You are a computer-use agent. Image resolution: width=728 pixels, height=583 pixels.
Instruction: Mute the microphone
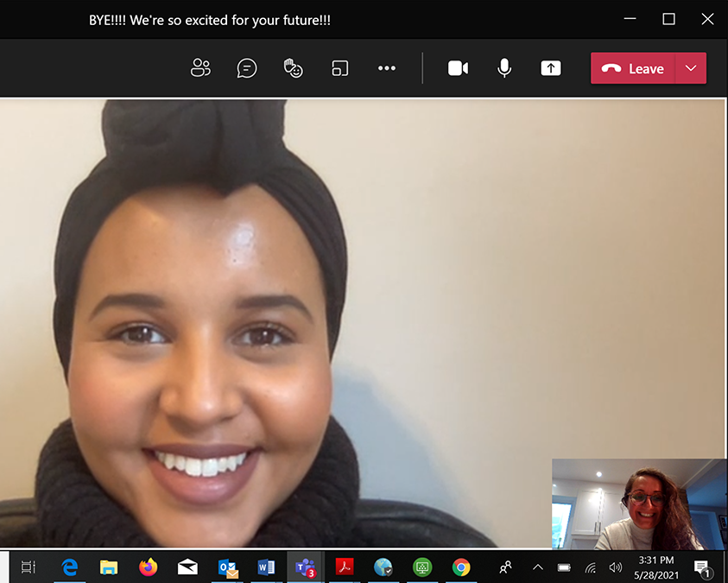point(504,68)
